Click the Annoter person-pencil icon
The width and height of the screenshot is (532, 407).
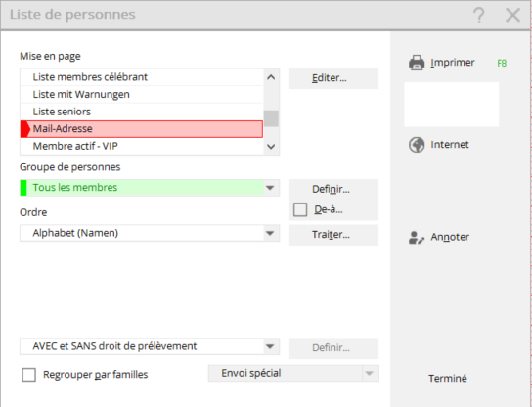pos(417,238)
